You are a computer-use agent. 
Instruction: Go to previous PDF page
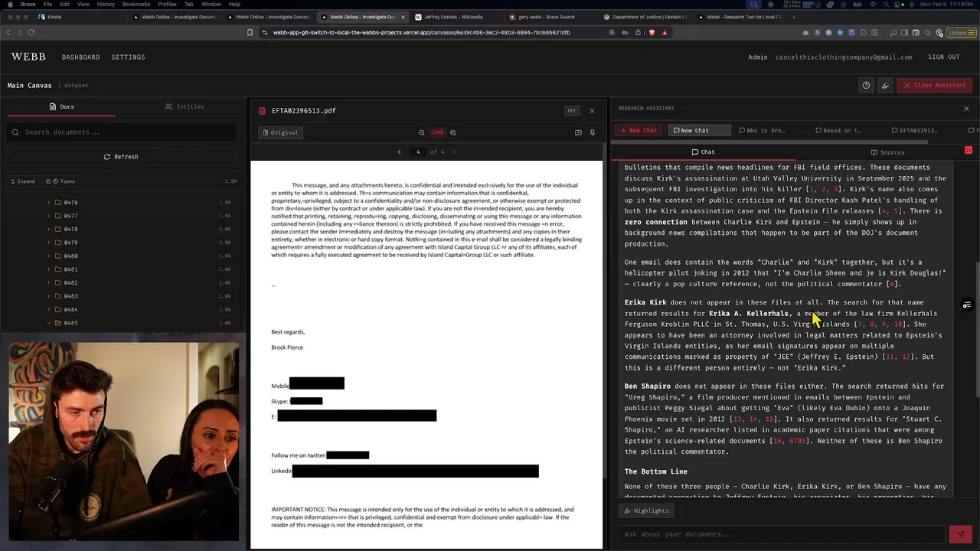(399, 152)
